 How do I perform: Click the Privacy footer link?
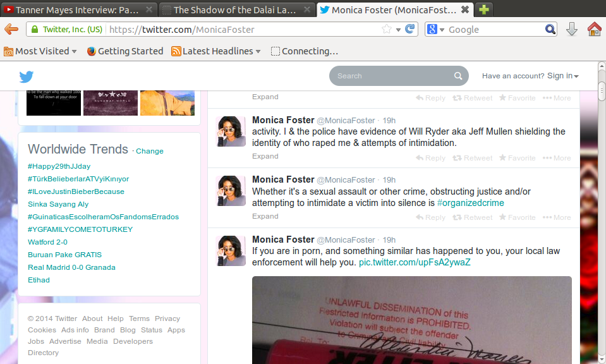point(167,318)
